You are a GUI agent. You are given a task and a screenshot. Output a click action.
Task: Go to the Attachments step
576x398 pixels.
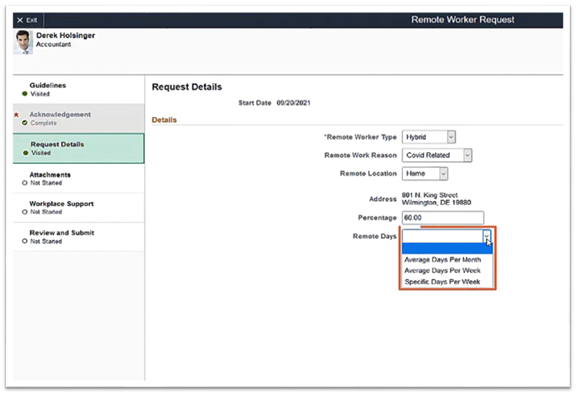click(78, 178)
